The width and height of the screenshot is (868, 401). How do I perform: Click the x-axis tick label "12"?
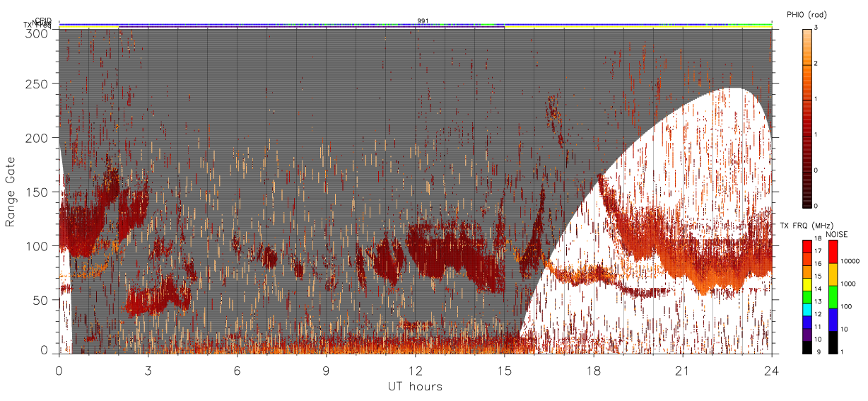coord(415,370)
